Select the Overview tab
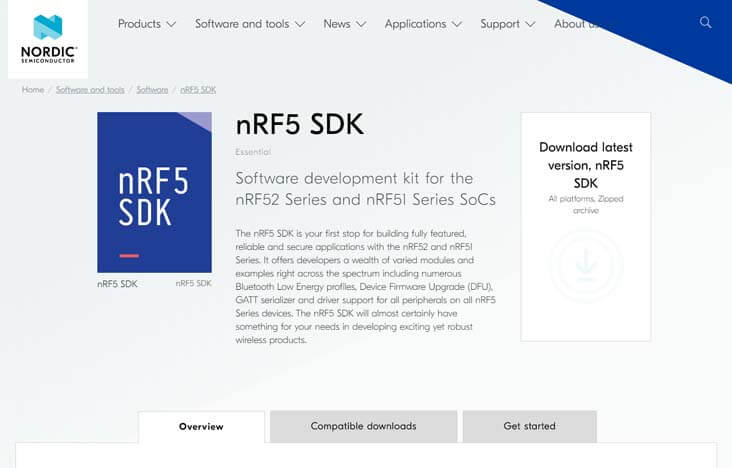Viewport: 732px width, 468px height. coord(201,426)
